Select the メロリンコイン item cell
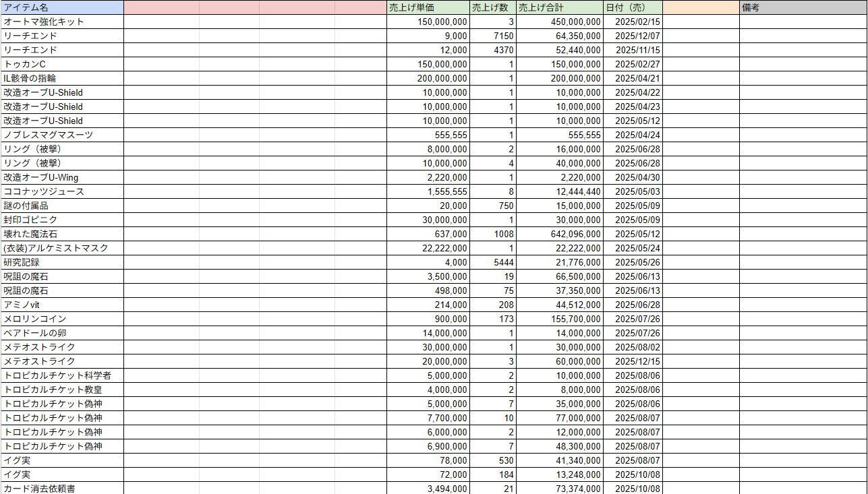Screen dimensions: 868x494 click(61, 319)
